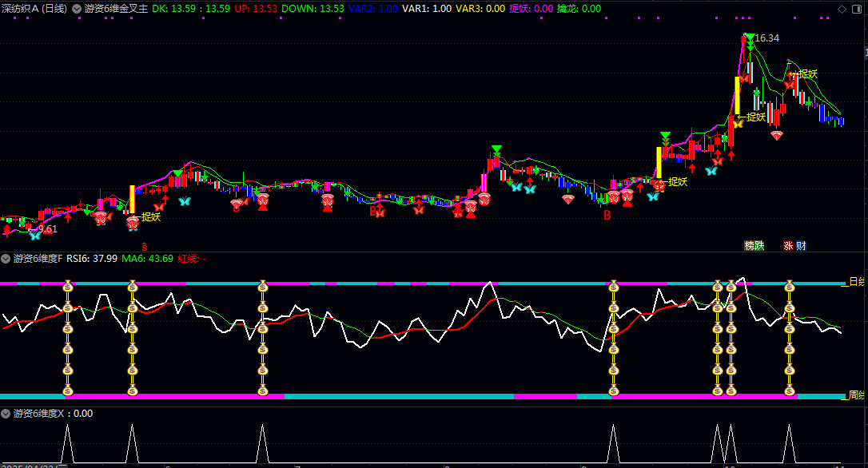This screenshot has height=468, width=868.
Task: Expand the 游资6维金叉主 indicator dropdown
Action: point(77,9)
